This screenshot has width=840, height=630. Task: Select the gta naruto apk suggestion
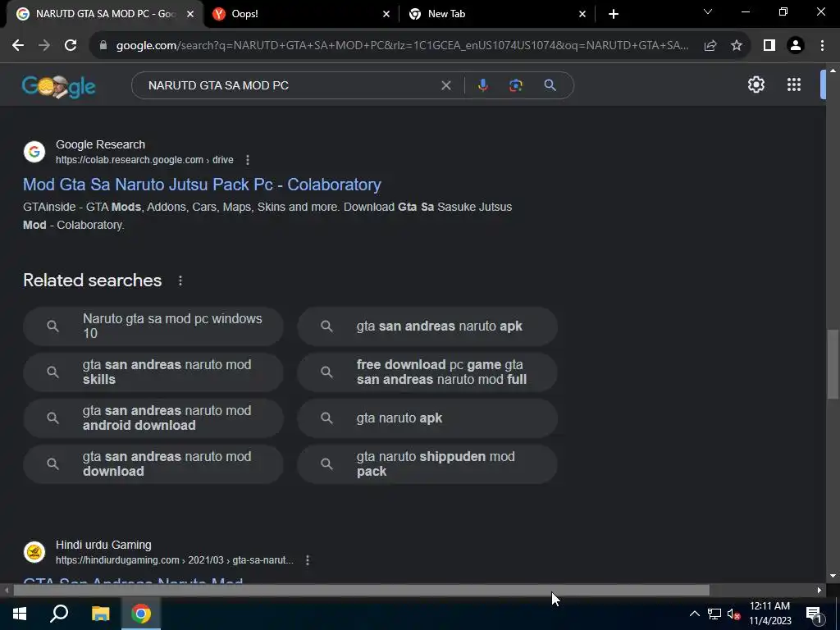click(427, 418)
